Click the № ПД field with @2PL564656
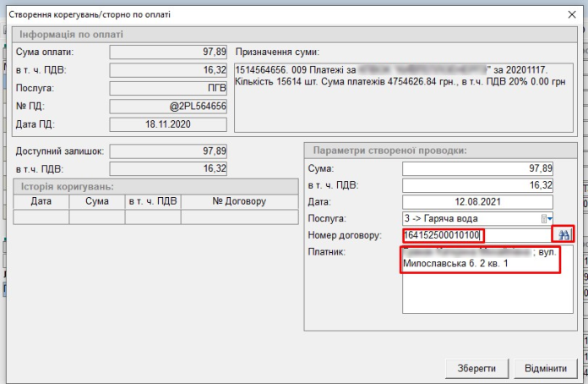The height and width of the screenshot is (384, 588). (168, 107)
